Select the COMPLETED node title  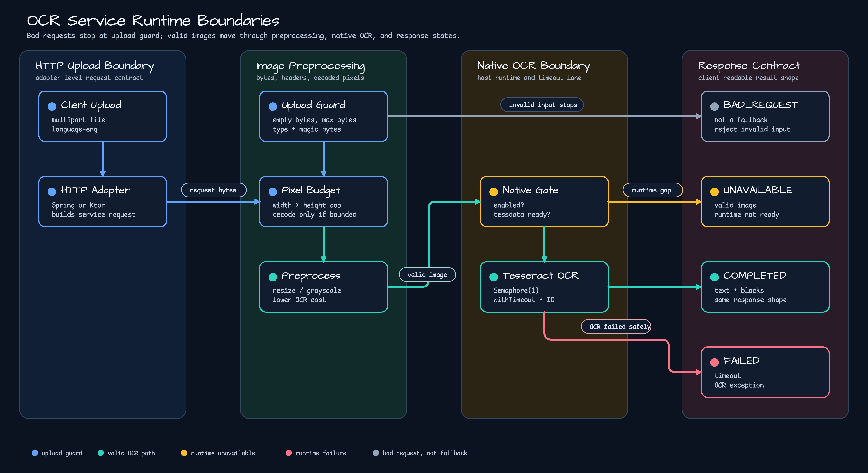click(755, 276)
